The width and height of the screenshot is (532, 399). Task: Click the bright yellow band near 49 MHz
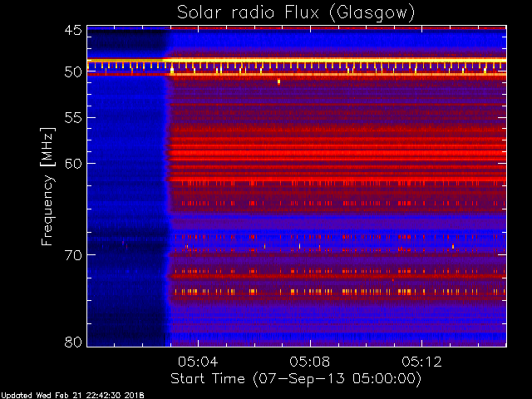pos(297,61)
